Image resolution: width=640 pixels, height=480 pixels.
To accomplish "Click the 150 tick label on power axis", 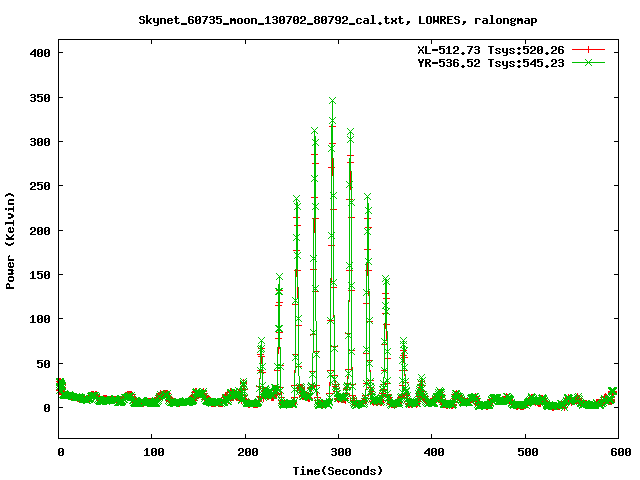I will [40, 275].
